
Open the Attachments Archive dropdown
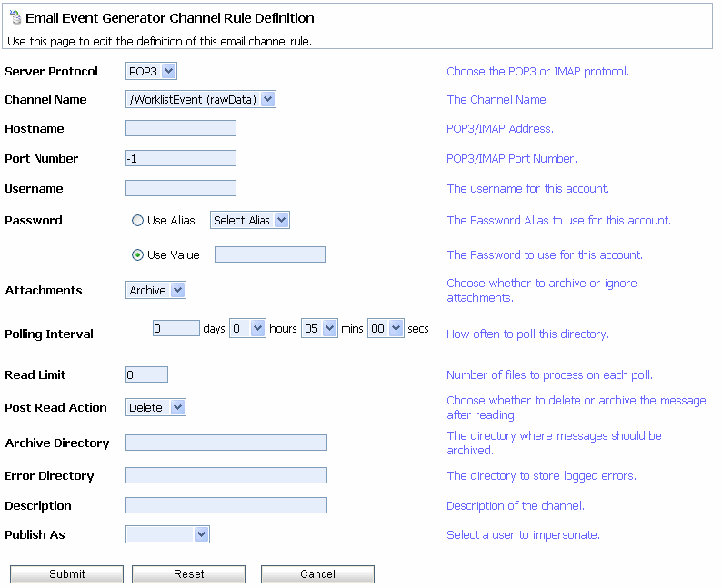pos(155,290)
